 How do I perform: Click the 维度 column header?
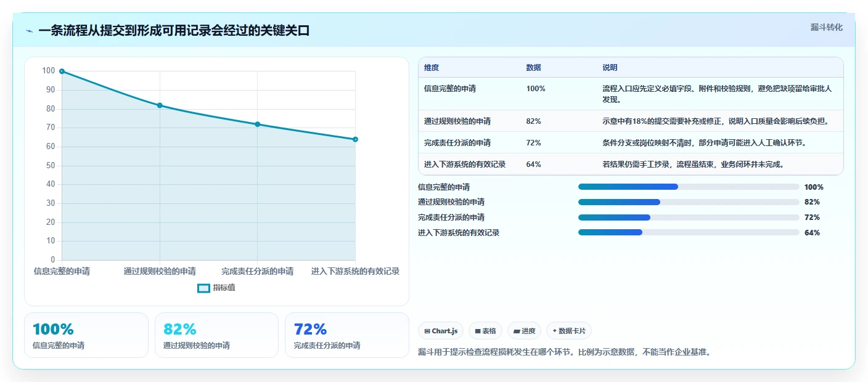(x=432, y=68)
